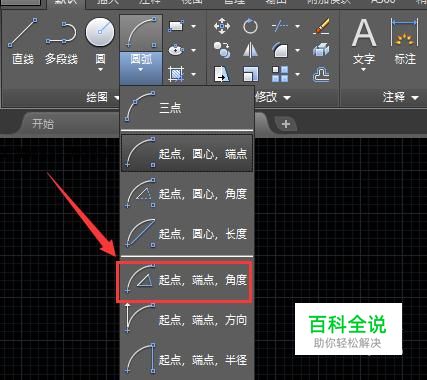This screenshot has height=380, width=427.
Task: Expand the Modify (修改) panel
Action: click(273, 98)
